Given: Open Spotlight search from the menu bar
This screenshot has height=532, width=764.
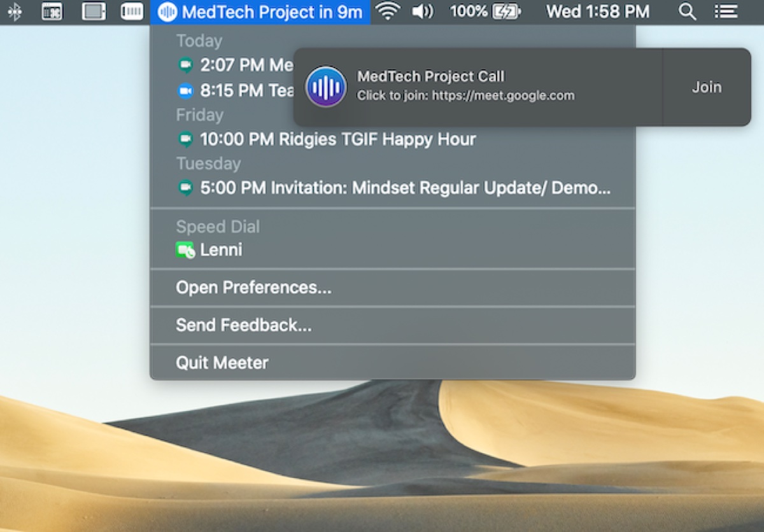Looking at the screenshot, I should (x=687, y=11).
